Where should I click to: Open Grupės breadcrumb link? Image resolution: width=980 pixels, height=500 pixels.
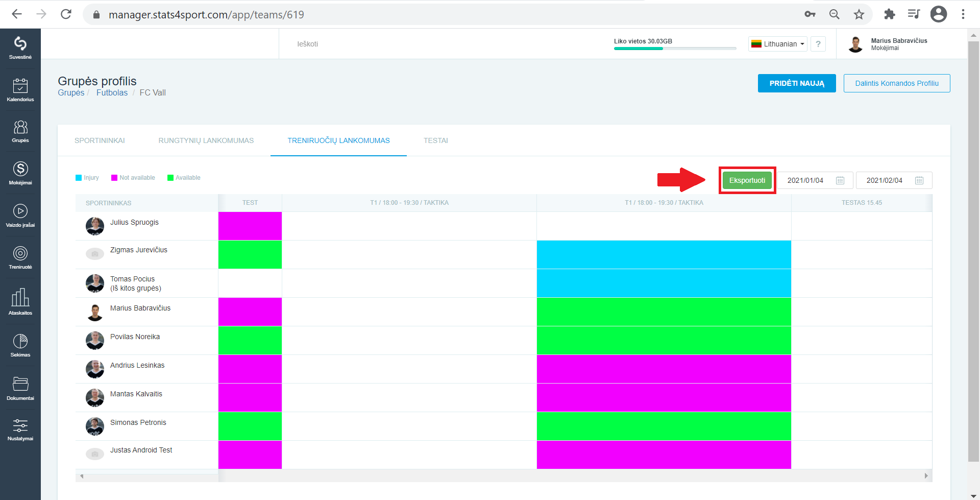[x=71, y=92]
